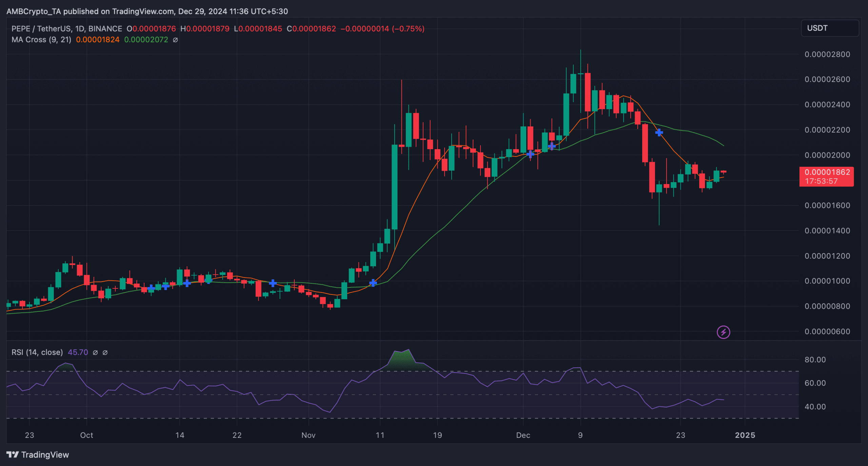Click the Oct date label on time axis
Viewport: 868px width, 466px height.
point(86,435)
